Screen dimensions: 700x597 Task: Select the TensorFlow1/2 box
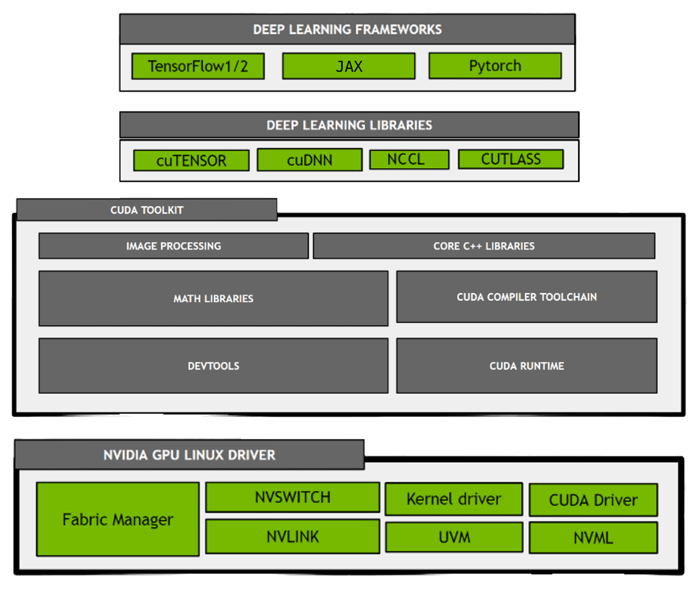[198, 66]
